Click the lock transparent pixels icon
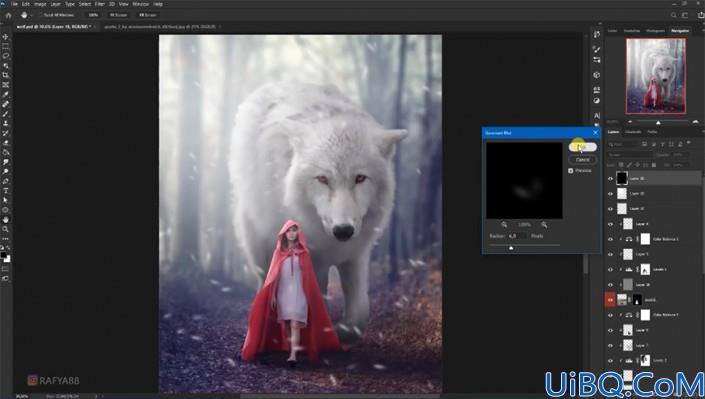This screenshot has width=705, height=399. tap(621, 165)
